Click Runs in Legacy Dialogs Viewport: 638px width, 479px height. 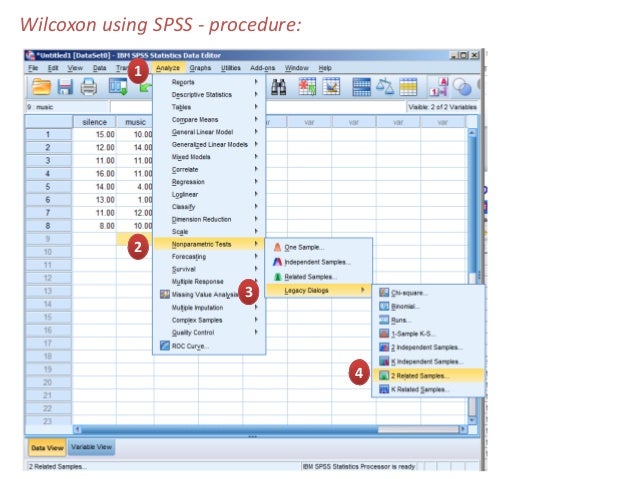pos(428,320)
